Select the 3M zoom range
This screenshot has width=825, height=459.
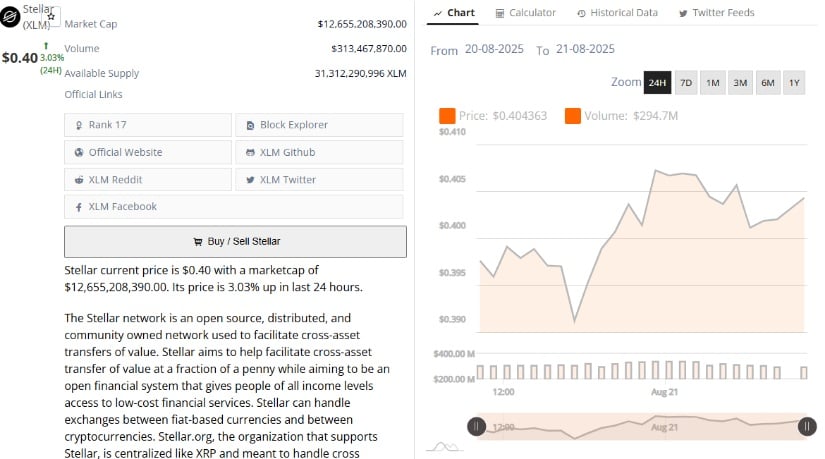click(x=740, y=83)
